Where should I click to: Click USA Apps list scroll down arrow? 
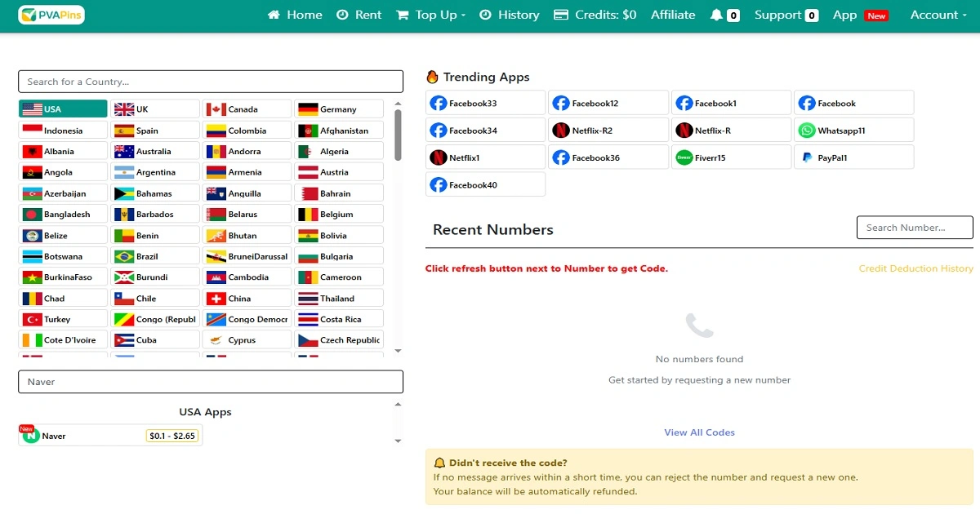click(x=399, y=441)
